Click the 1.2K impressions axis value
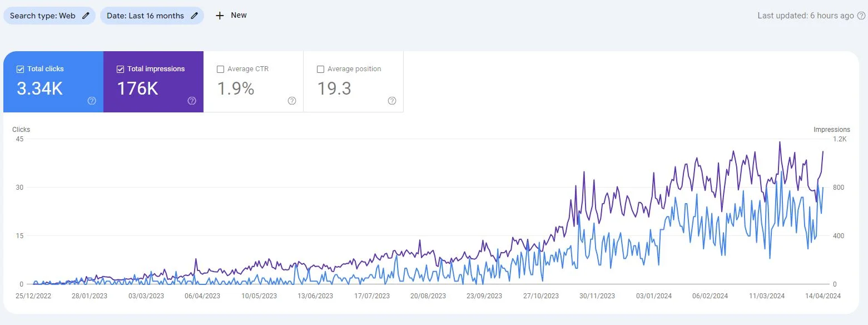Screen dimensions: 868x325 coord(840,139)
